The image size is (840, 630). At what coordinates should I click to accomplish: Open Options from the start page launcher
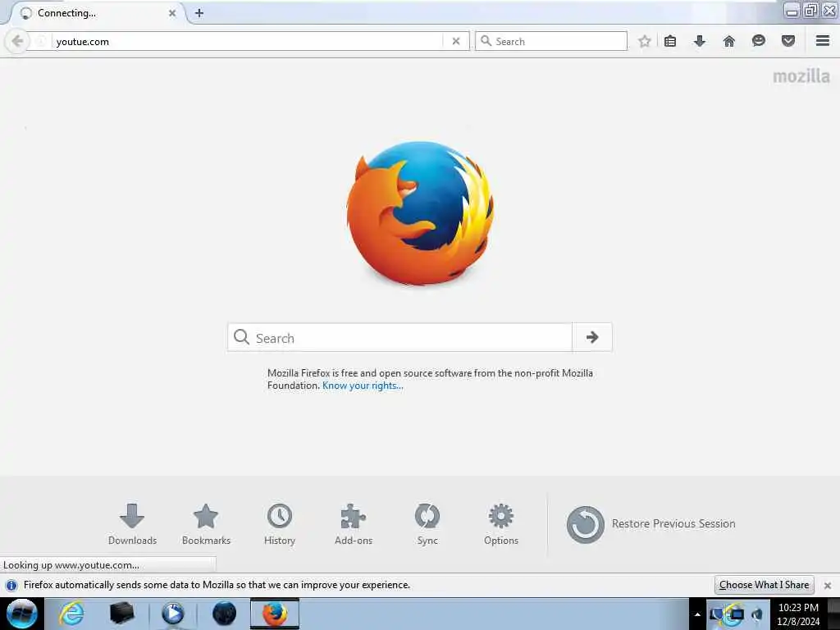[x=501, y=524]
